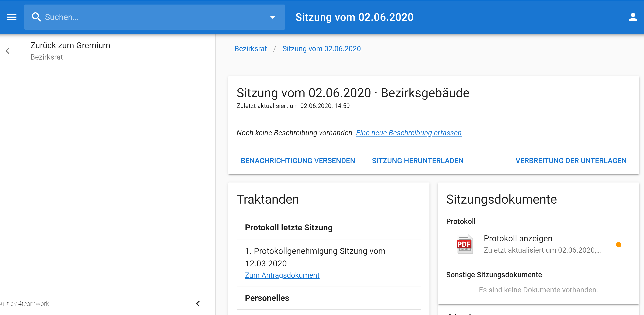Open the PDF protocol file icon
The width and height of the screenshot is (644, 315).
(464, 244)
